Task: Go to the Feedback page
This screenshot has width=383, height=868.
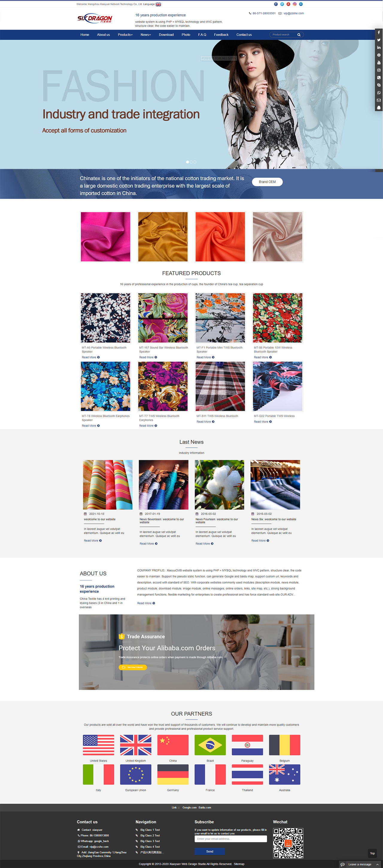Action: (221, 35)
